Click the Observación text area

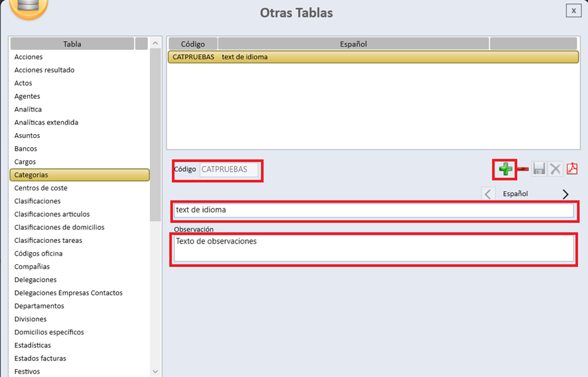pyautogui.click(x=374, y=248)
